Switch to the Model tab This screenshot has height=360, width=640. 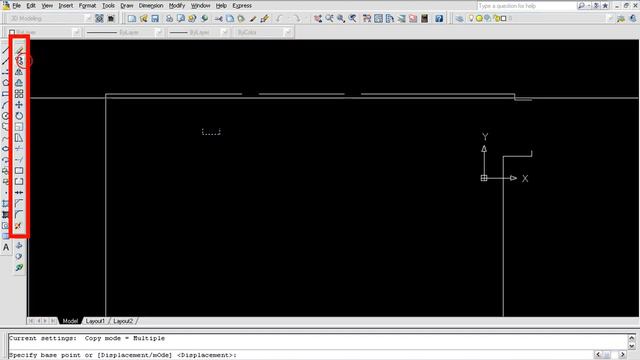pyautogui.click(x=70, y=321)
